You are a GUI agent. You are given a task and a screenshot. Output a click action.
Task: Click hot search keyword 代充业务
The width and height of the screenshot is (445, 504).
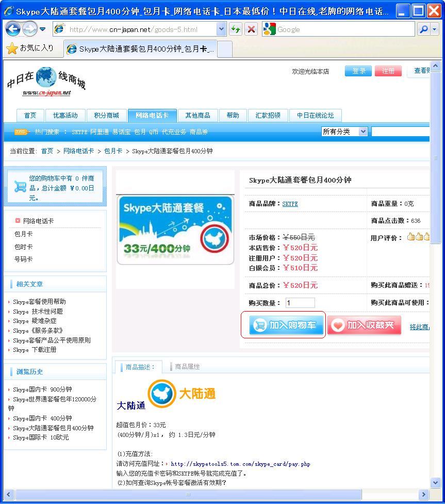[x=174, y=132]
